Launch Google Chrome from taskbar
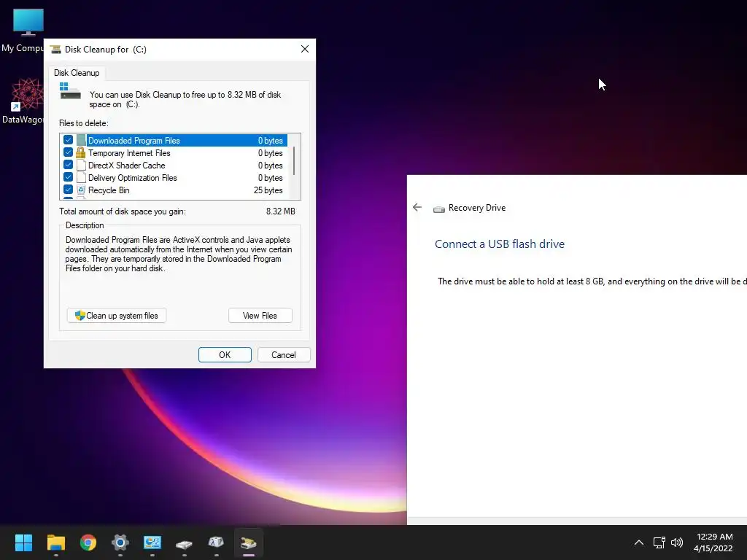 88,542
